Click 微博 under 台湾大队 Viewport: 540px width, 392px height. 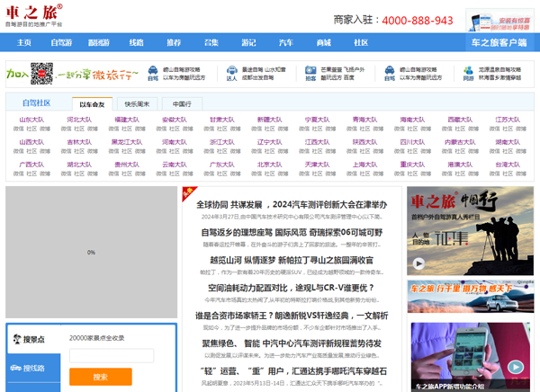click(x=521, y=174)
